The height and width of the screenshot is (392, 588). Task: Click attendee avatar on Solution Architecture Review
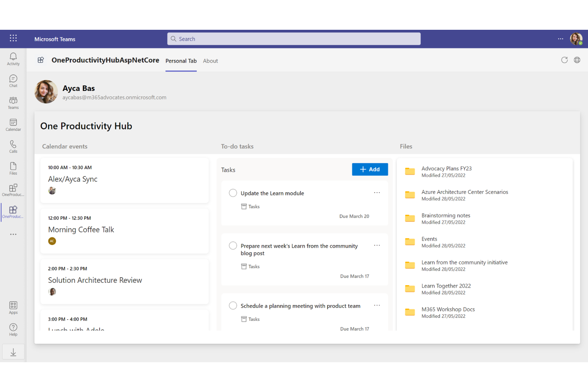pyautogui.click(x=52, y=292)
